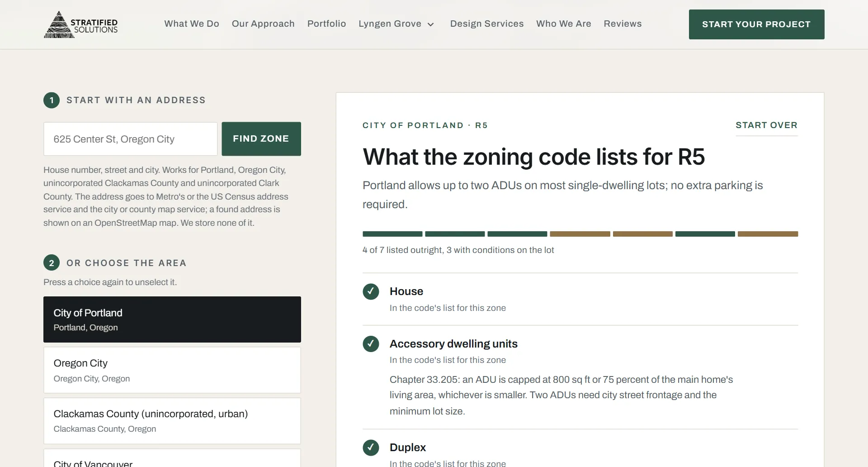Choose the City of Vancouver area option

point(172,458)
